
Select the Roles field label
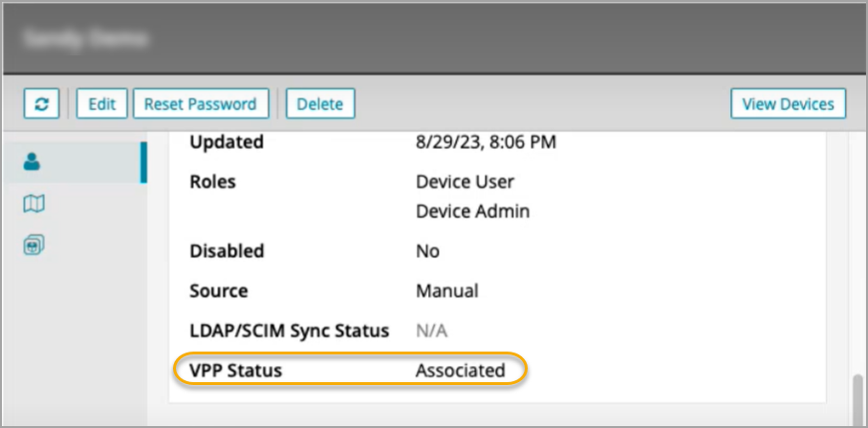point(212,182)
